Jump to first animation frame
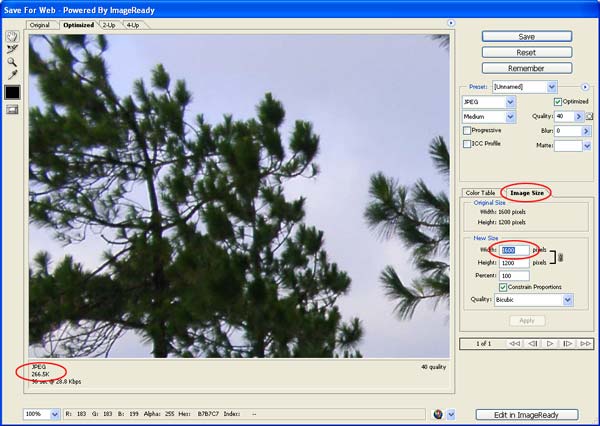This screenshot has width=600, height=426. [x=513, y=344]
